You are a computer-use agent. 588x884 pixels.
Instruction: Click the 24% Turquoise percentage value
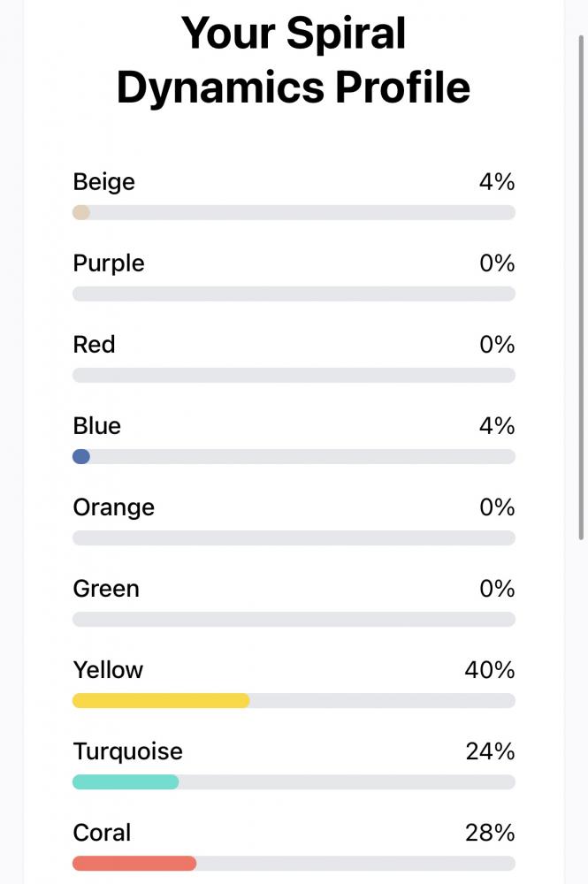pyautogui.click(x=489, y=751)
